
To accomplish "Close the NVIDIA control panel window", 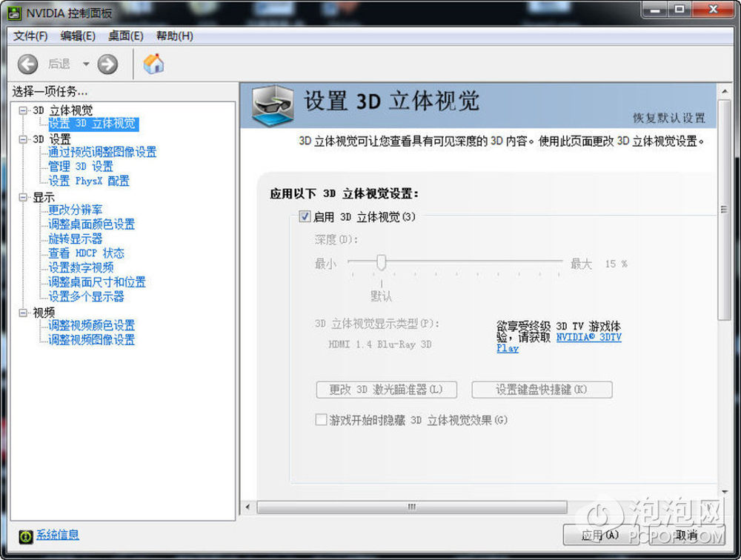I will 713,10.
